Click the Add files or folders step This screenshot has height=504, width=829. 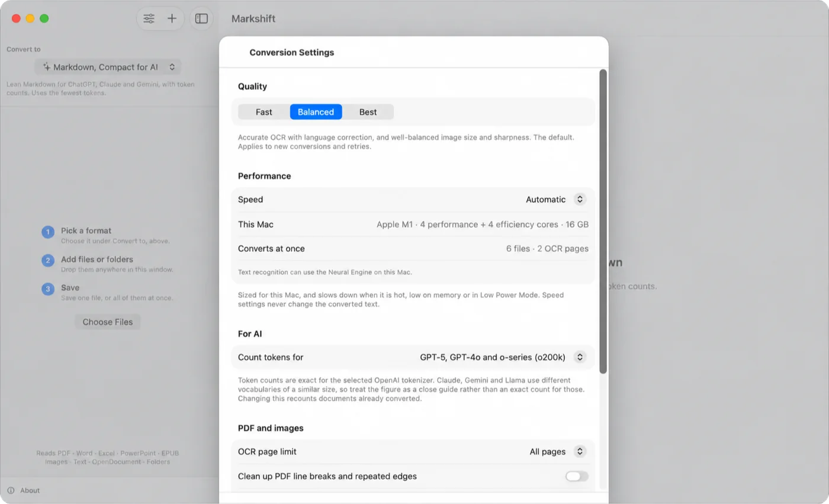97,259
